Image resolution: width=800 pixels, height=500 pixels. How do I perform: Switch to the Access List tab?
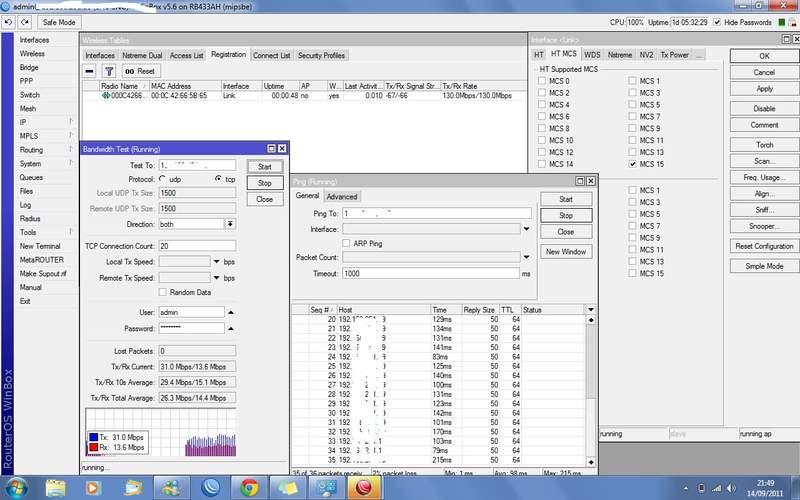pos(186,56)
